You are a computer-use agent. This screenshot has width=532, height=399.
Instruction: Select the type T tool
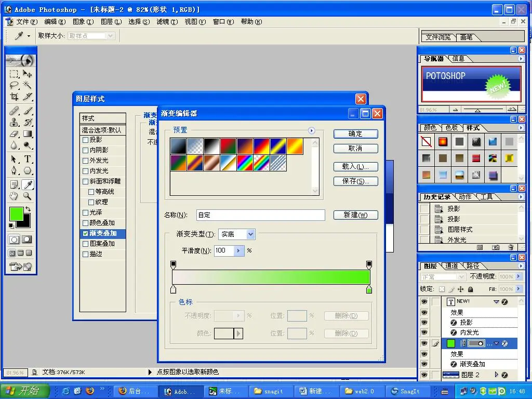pos(28,159)
